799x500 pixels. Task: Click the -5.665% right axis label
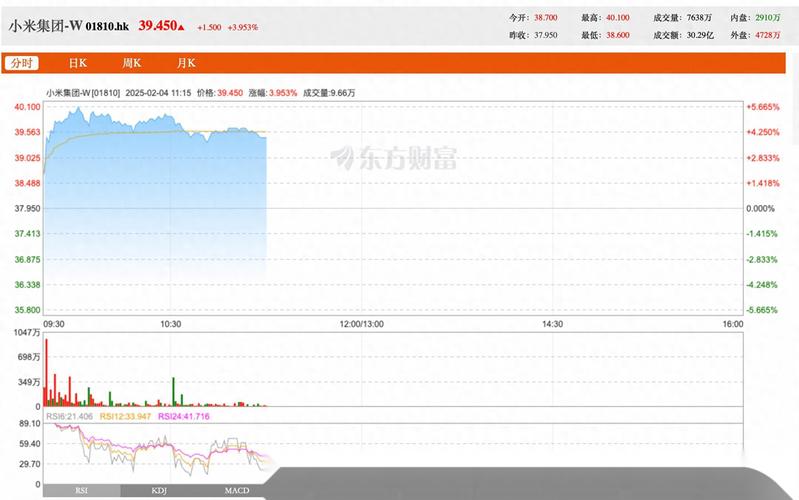coord(762,310)
